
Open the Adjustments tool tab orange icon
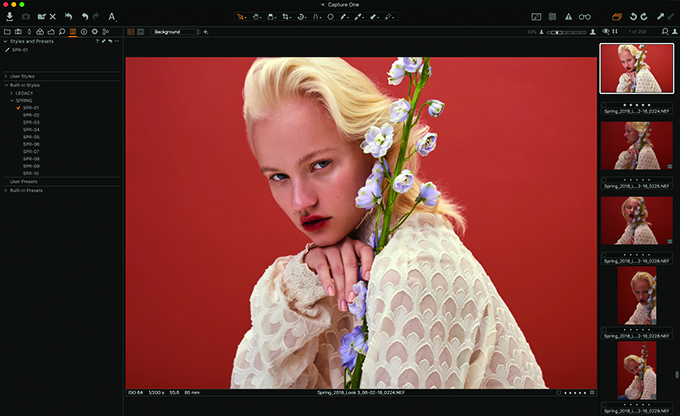coord(73,32)
